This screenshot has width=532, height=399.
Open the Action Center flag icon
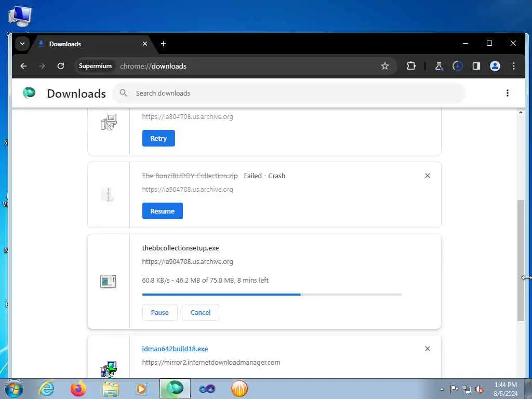point(454,389)
